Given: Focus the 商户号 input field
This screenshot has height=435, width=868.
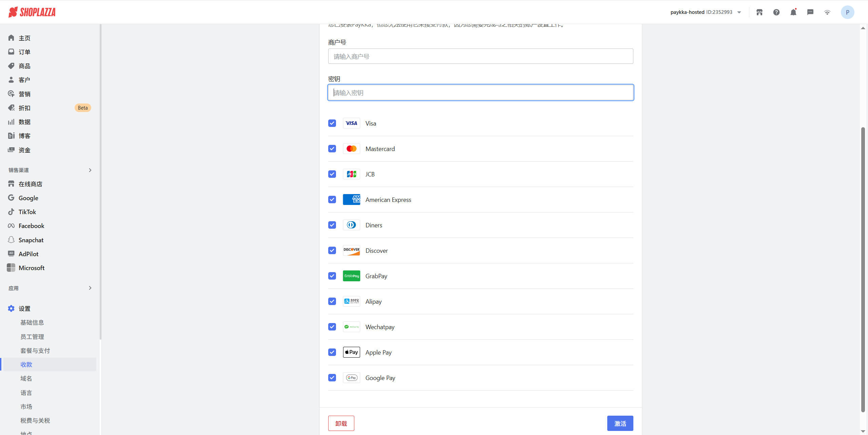Looking at the screenshot, I should [480, 56].
